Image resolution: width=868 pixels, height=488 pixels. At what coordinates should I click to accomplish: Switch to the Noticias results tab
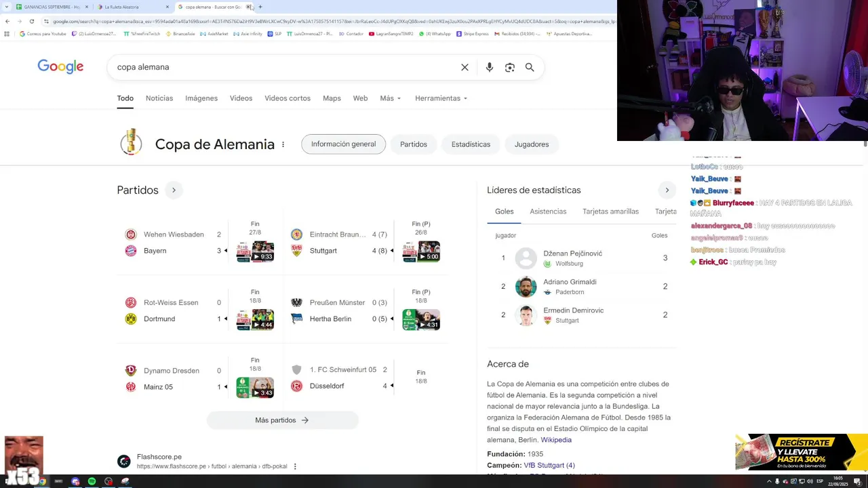[x=159, y=98]
